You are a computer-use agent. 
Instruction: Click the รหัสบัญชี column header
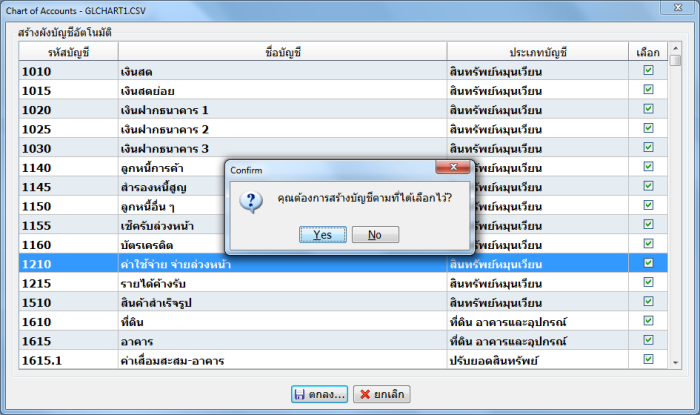(x=68, y=52)
